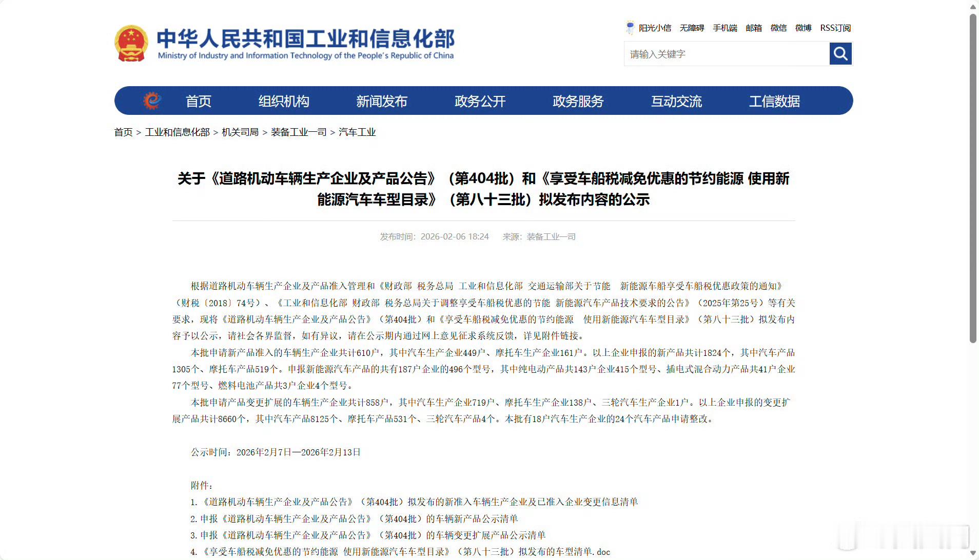Viewport: 979px width, 560px height.
Task: Click the national emblem logo
Action: tap(131, 44)
